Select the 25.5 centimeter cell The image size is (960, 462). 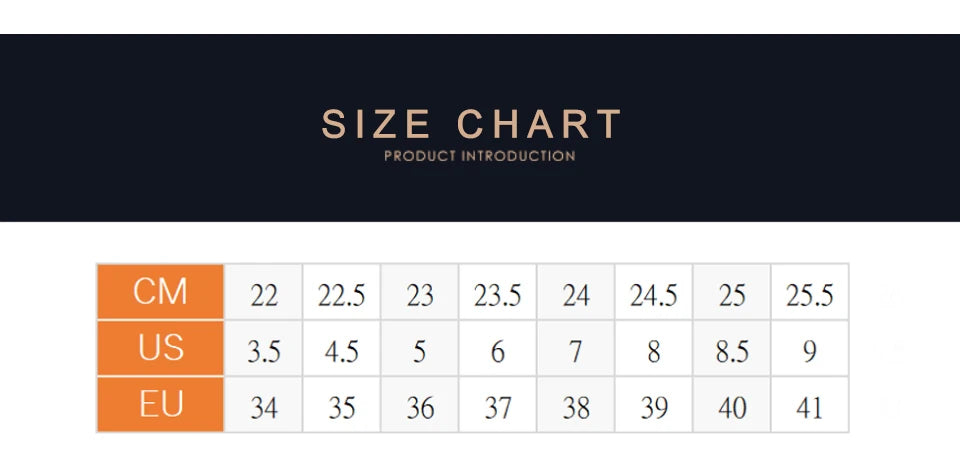pyautogui.click(x=810, y=292)
